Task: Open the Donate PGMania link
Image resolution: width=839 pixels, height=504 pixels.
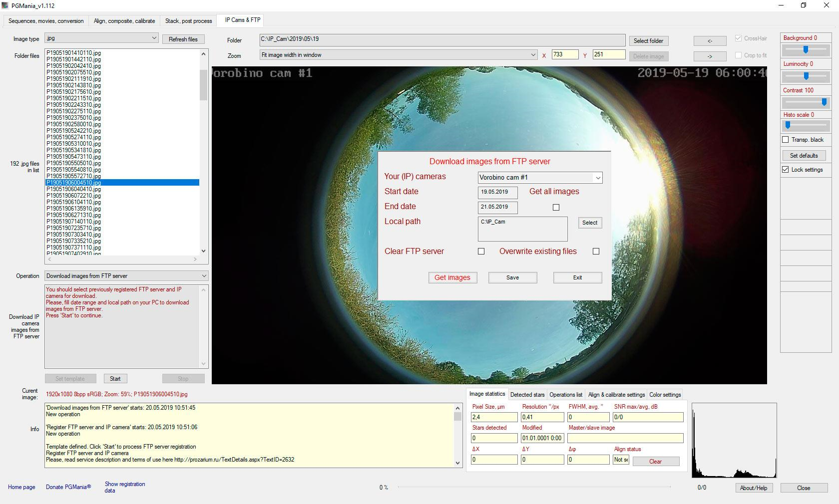Action: click(68, 487)
